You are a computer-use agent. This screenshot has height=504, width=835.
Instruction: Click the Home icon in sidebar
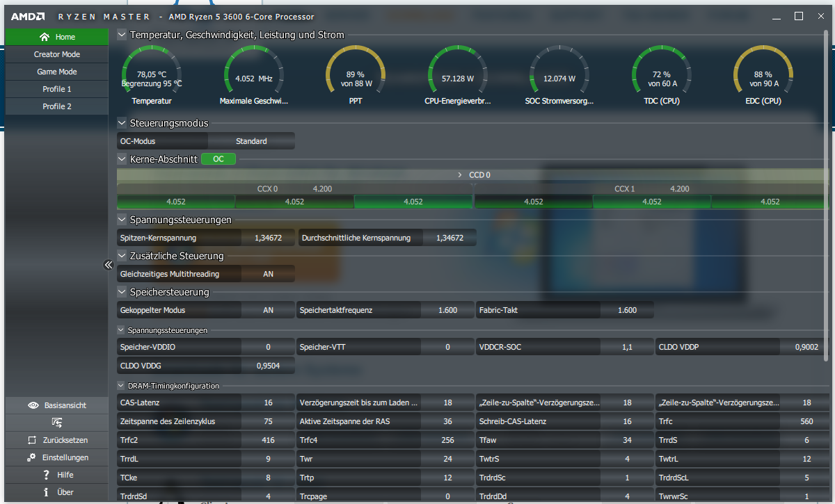click(45, 37)
